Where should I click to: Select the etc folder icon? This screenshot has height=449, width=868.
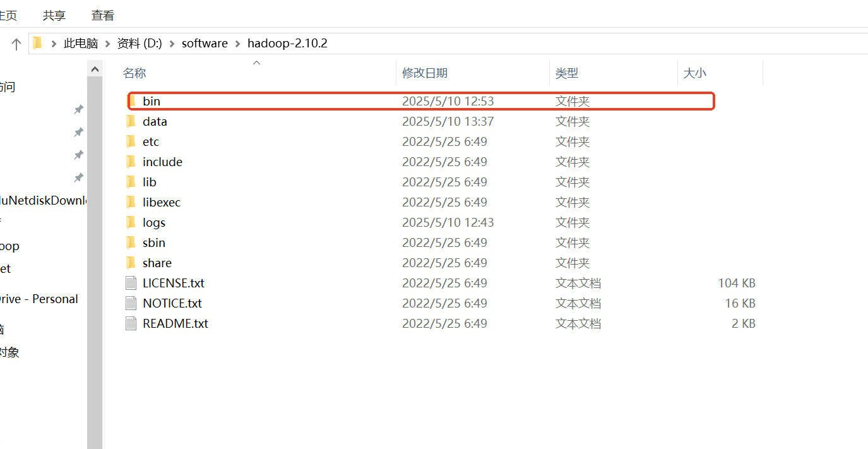[131, 141]
